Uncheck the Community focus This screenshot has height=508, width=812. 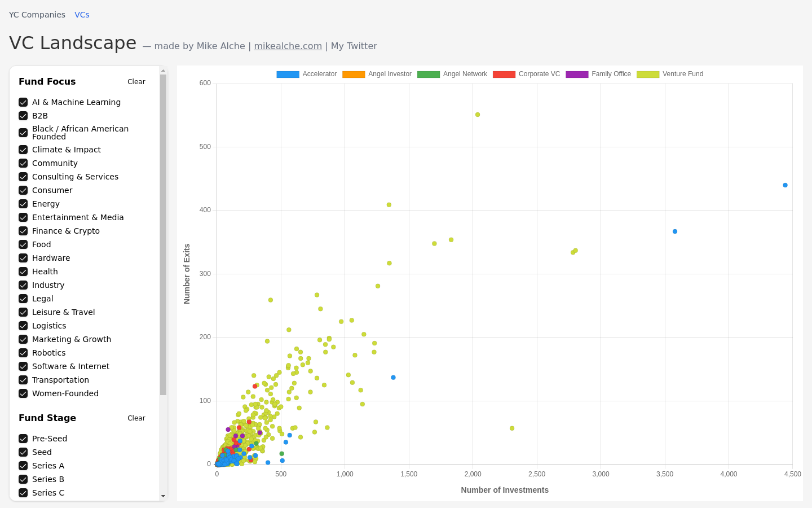[x=23, y=163]
